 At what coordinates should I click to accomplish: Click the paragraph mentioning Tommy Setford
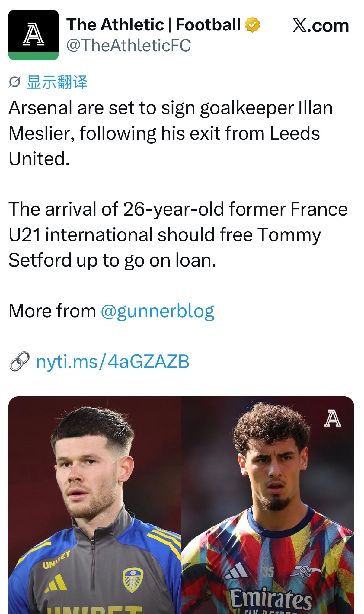[x=178, y=235]
